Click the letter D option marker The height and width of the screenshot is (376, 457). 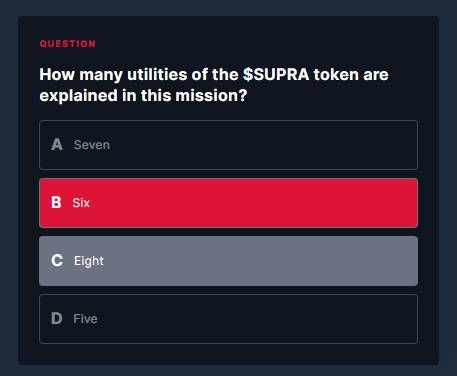click(x=57, y=318)
